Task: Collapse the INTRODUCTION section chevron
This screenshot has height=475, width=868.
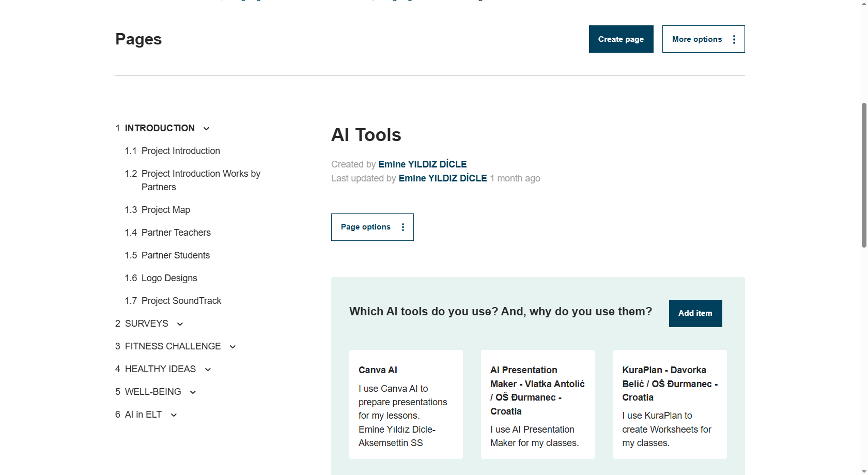Action: coord(206,129)
